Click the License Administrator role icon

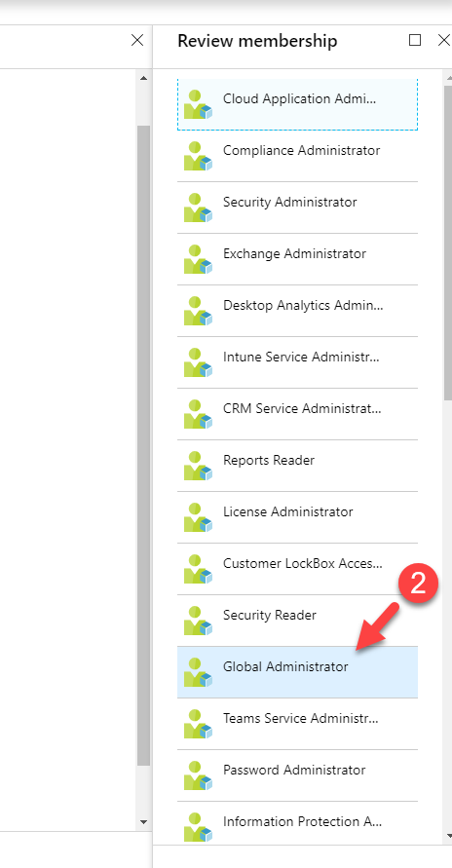(x=198, y=517)
